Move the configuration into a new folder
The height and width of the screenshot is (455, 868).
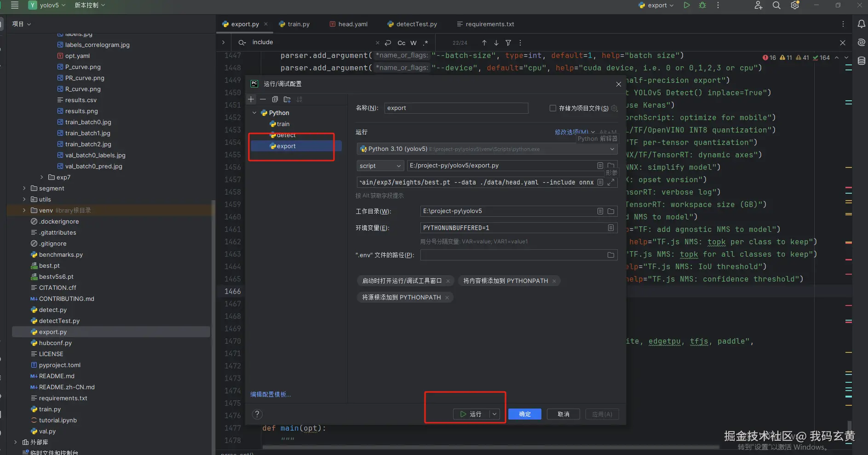[287, 99]
